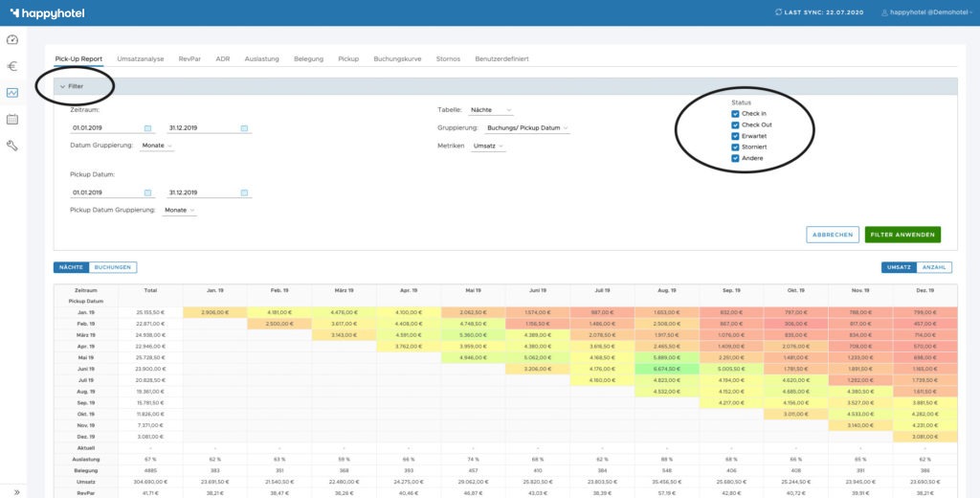Click the Umsatz total 304.690,00 €
This screenshot has height=498, width=980.
(150, 482)
